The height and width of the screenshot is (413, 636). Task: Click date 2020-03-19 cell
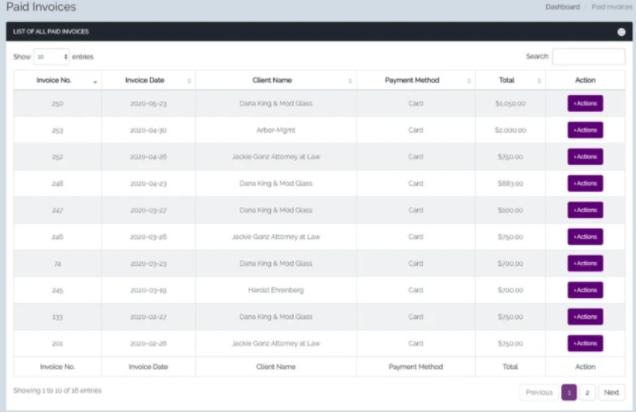click(x=148, y=290)
